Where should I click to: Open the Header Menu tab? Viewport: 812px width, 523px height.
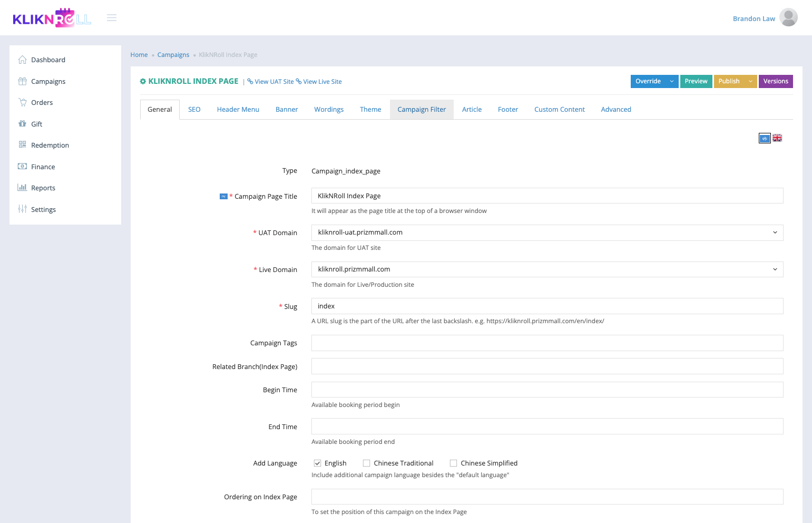click(x=238, y=110)
